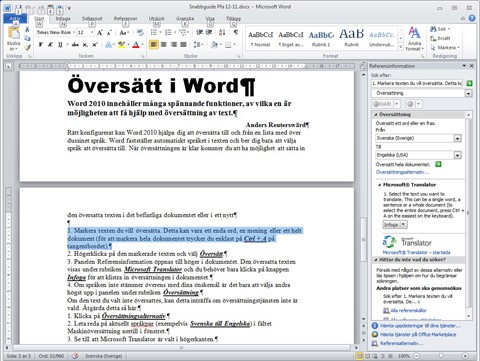
Task: Collapse the Microsoft Translator section
Action: click(379, 185)
